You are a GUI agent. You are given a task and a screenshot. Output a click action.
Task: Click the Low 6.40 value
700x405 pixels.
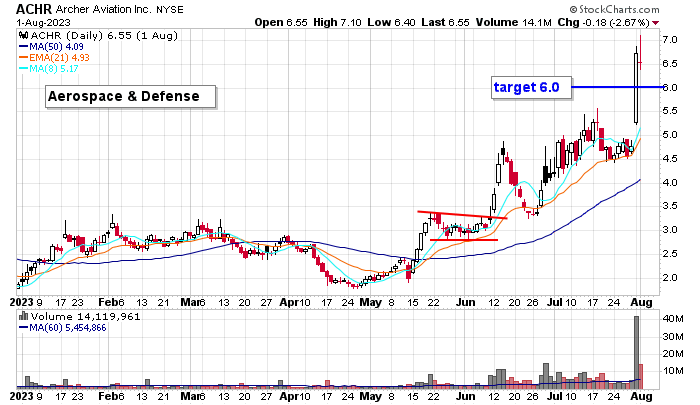tap(392, 22)
